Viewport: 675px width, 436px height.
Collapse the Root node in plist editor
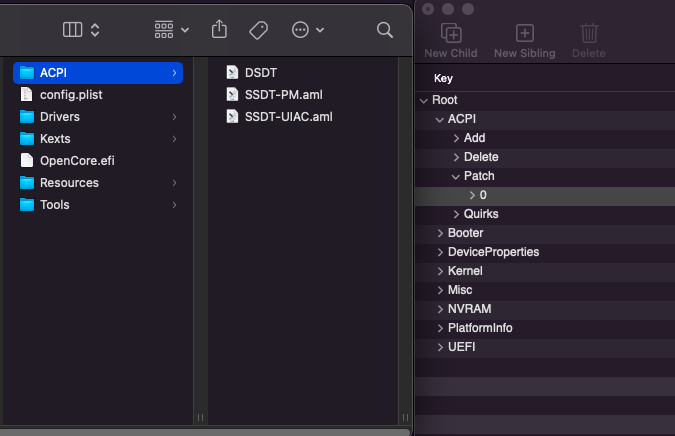coord(424,100)
